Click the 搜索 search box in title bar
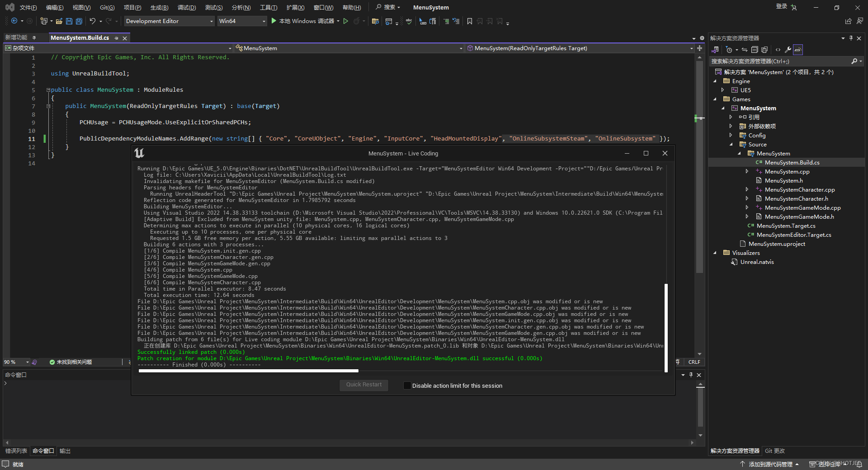868x470 pixels. click(x=388, y=7)
